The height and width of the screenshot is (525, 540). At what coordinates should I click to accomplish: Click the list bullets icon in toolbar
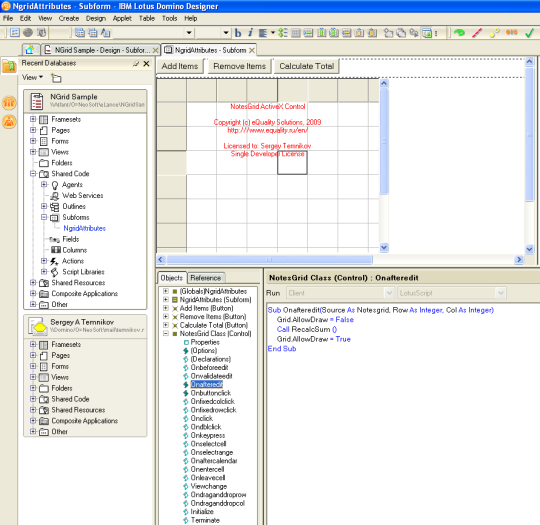click(x=283, y=33)
